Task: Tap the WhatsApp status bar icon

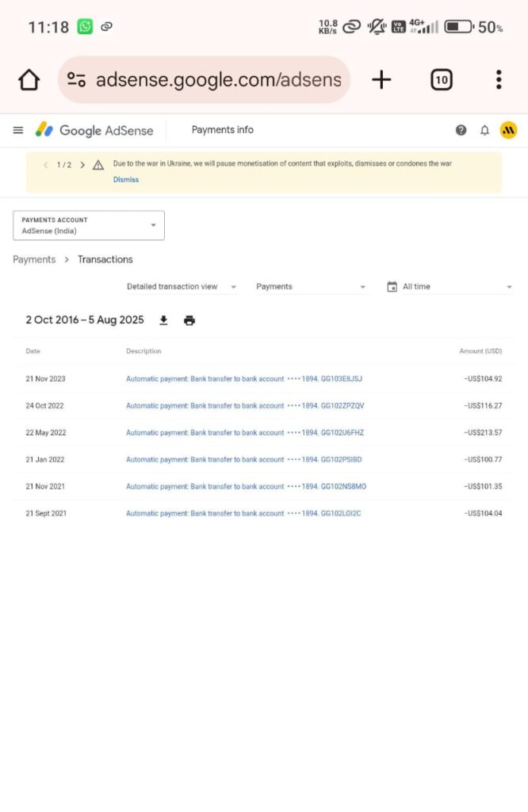Action: tap(85, 26)
